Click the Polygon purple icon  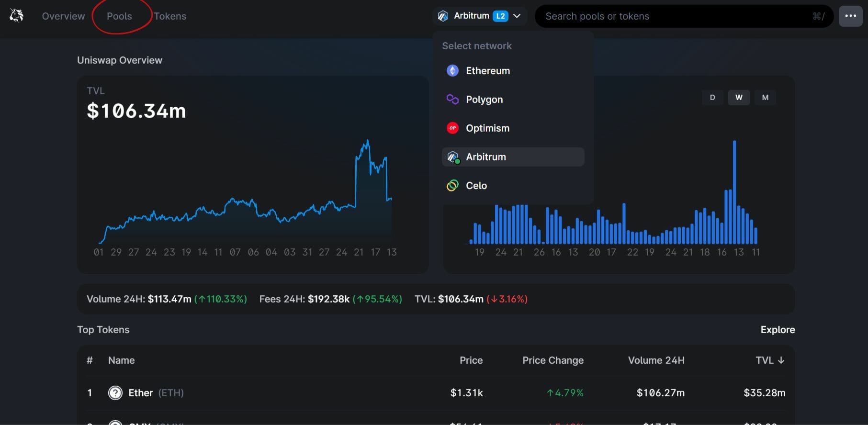452,99
